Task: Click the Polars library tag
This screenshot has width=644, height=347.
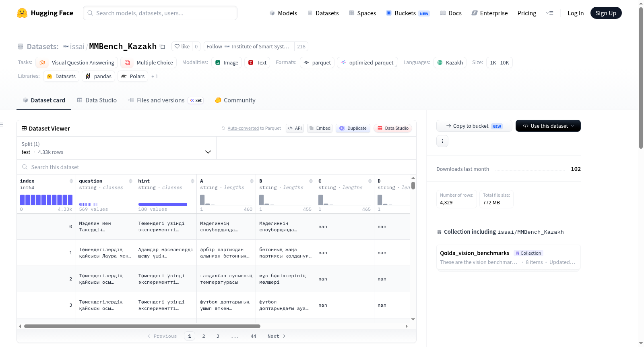Action: pos(133,76)
